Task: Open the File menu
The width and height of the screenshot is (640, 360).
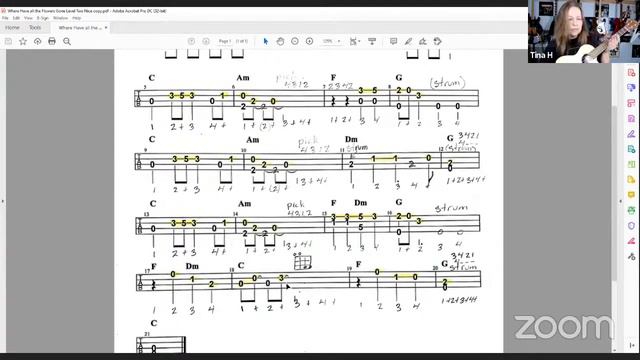Action: tap(5, 18)
